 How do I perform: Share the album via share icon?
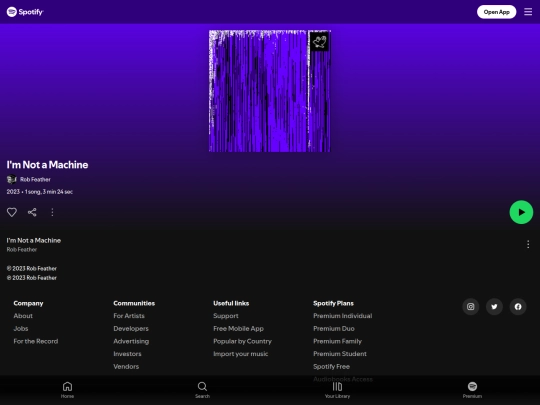click(32, 212)
